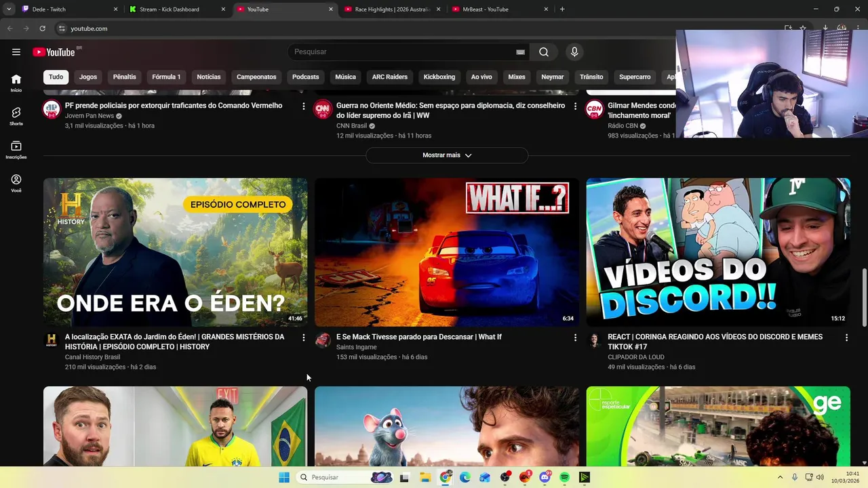Open site information icon in address bar
868x488 pixels.
61,28
